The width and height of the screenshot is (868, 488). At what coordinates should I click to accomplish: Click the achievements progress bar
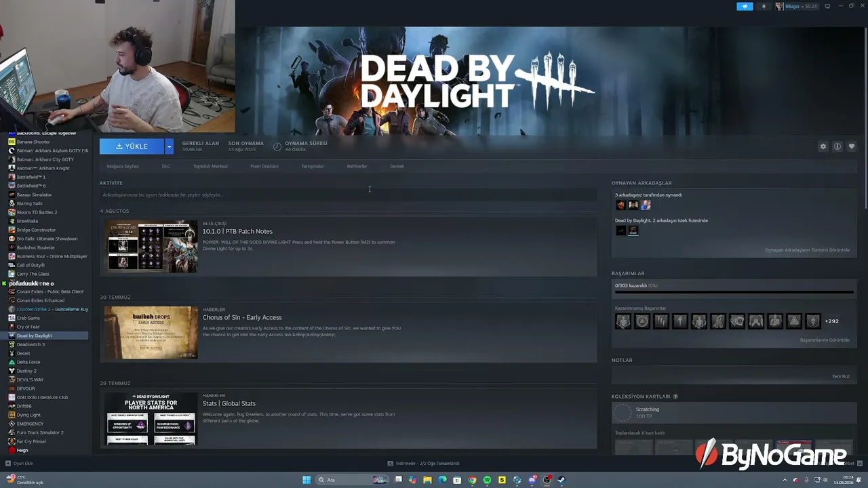click(x=734, y=293)
